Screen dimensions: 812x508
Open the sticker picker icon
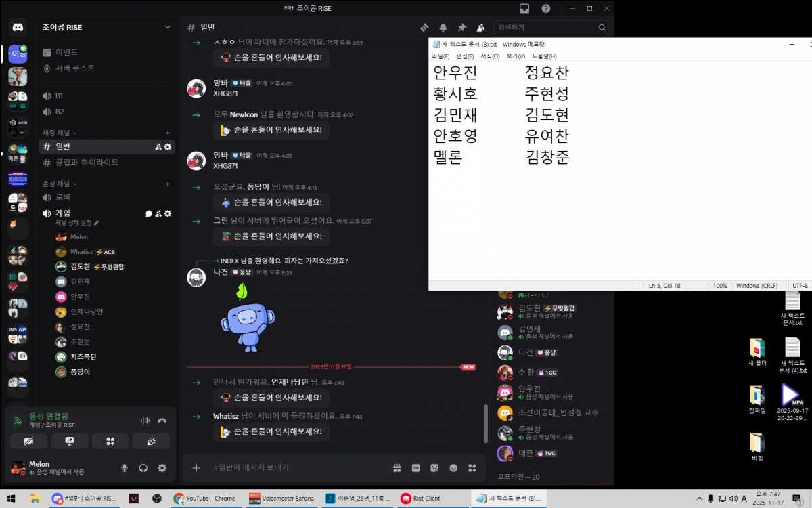pos(434,468)
